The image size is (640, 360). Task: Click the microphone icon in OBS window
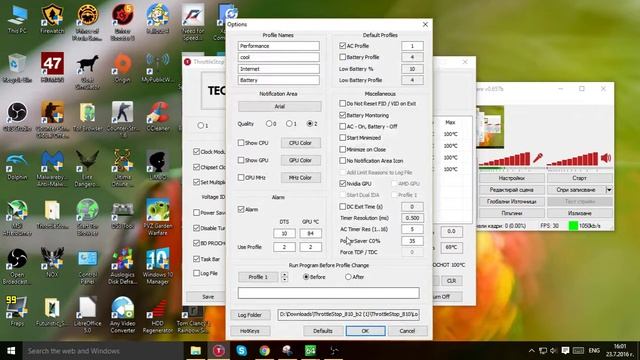(x=538, y=158)
